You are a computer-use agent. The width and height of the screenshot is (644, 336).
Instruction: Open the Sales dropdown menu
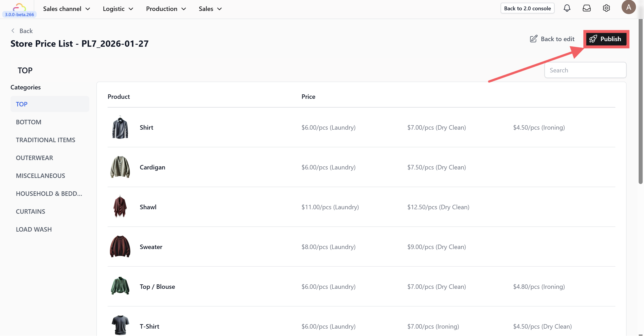(210, 9)
